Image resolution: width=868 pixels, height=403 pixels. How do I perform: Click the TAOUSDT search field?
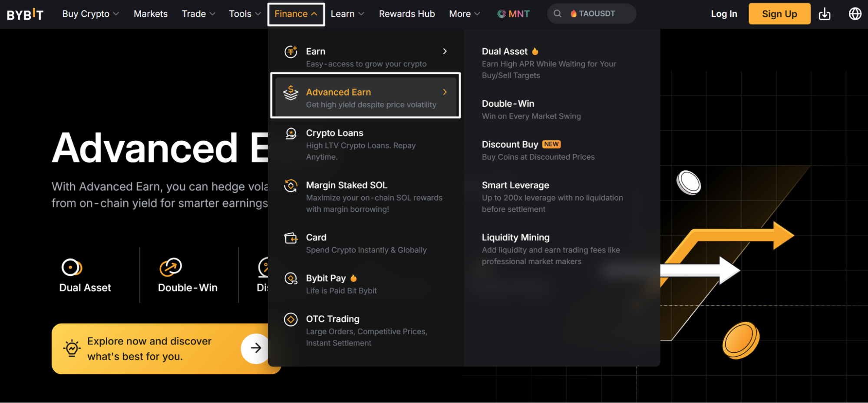click(591, 14)
